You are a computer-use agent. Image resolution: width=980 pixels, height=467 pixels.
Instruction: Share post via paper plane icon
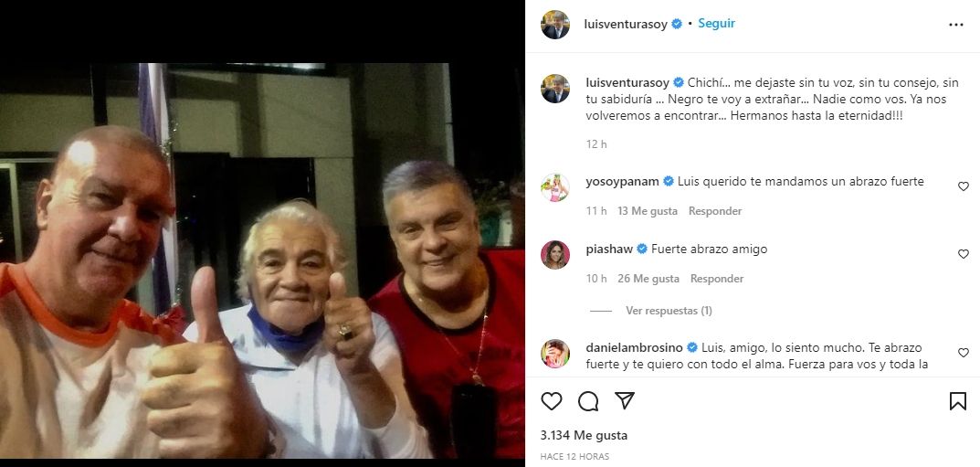[x=625, y=400]
